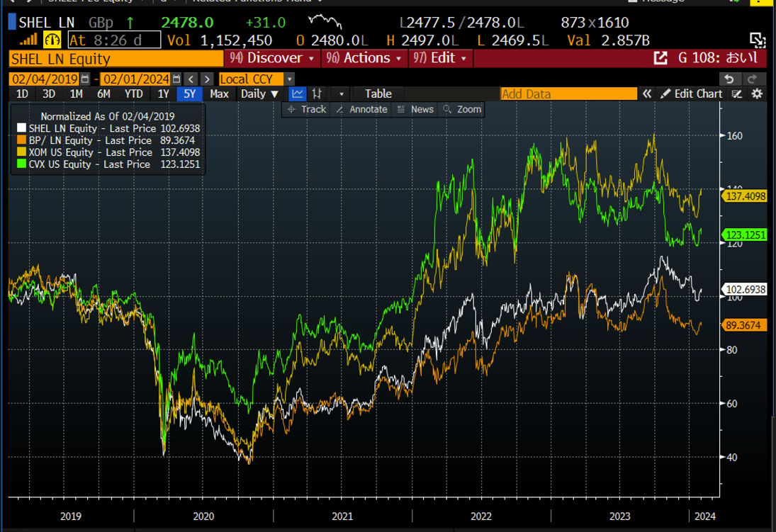Click the 123.1251 axis value label
This screenshot has height=532, width=776.
[746, 234]
